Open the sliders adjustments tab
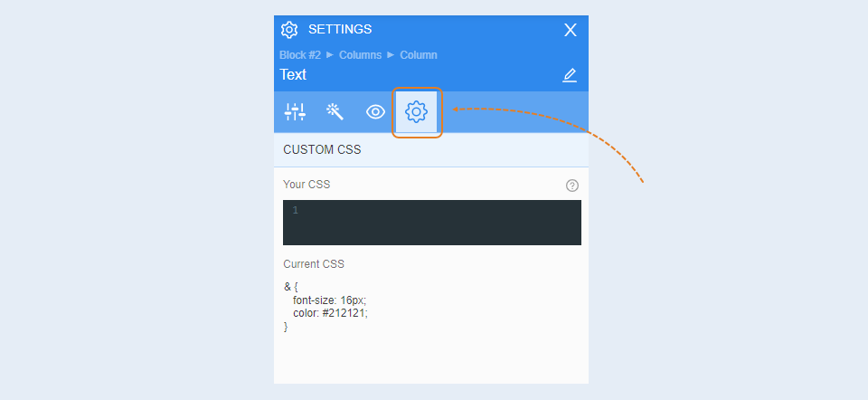Viewport: 868px width, 400px height. click(x=295, y=112)
